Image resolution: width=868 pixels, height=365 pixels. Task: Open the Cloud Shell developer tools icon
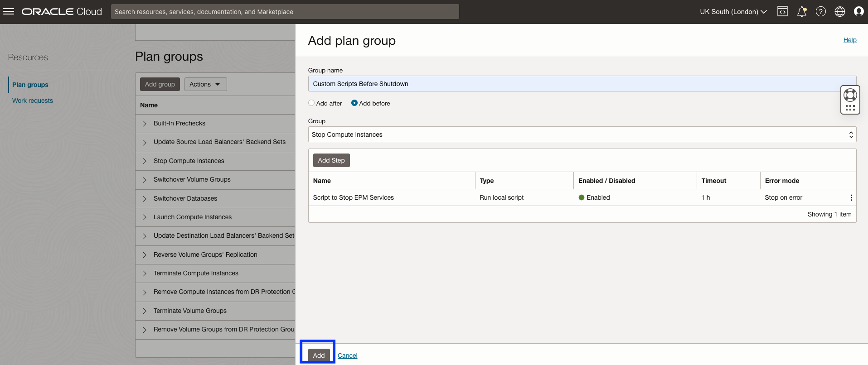pos(782,12)
